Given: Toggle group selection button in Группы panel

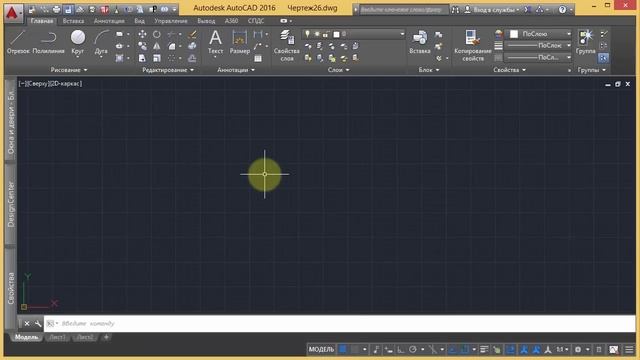Looking at the screenshot, I should click(603, 58).
